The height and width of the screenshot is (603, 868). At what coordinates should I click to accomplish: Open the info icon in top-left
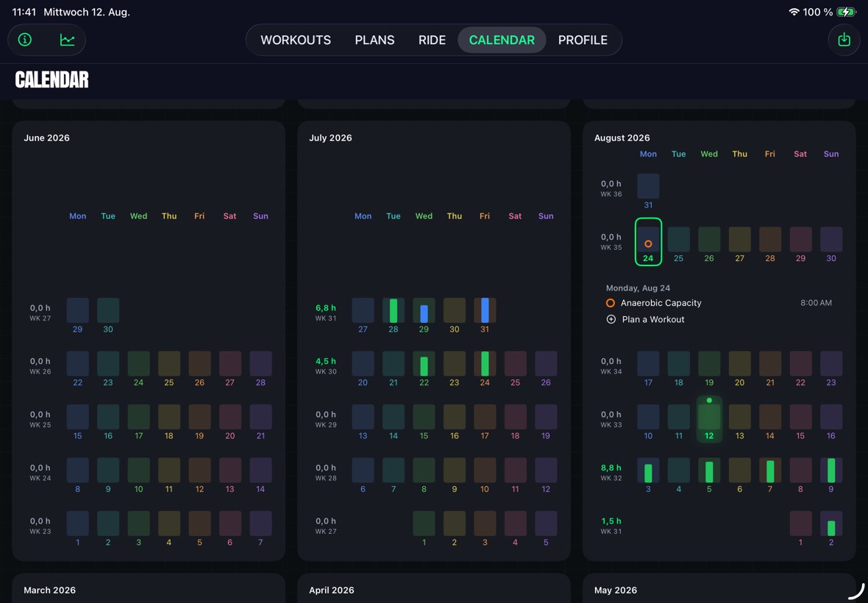[25, 40]
